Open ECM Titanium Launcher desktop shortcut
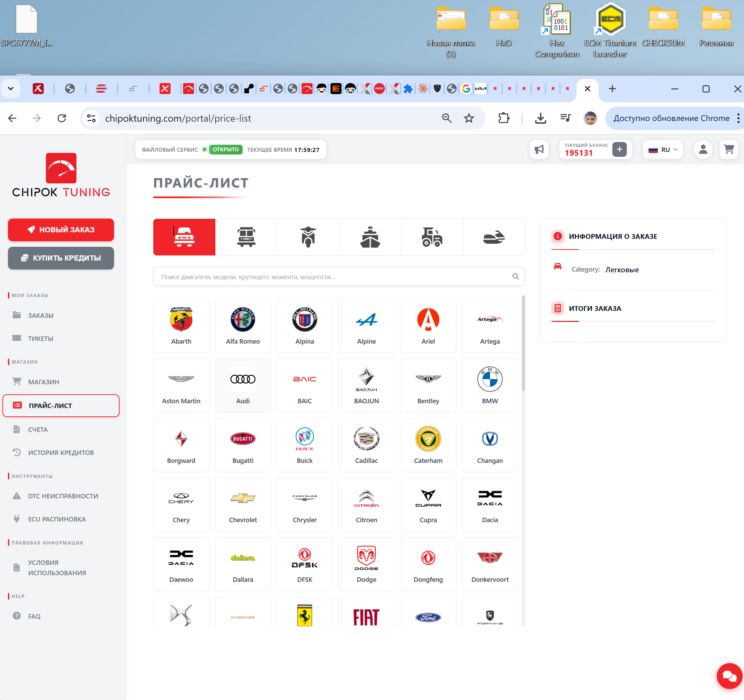This screenshot has height=700, width=744. pyautogui.click(x=610, y=31)
